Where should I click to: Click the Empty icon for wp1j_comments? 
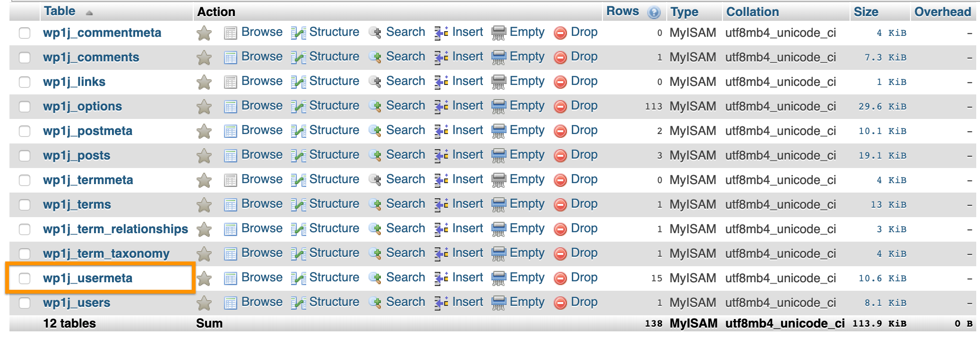click(x=499, y=58)
